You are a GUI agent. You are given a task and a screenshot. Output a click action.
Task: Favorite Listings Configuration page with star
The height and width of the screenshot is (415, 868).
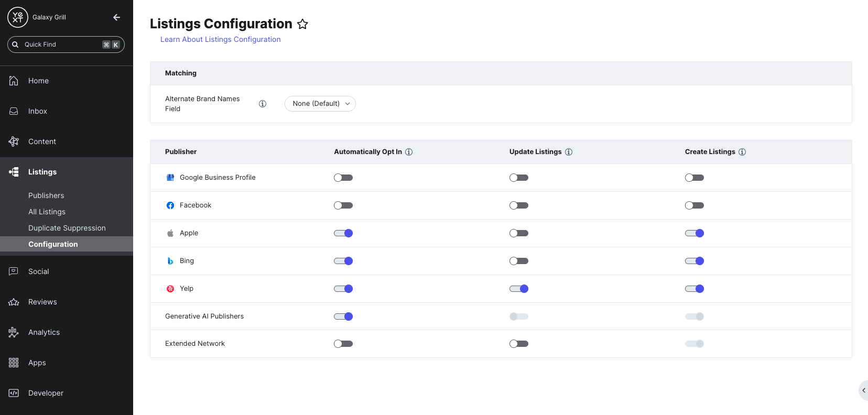point(302,24)
